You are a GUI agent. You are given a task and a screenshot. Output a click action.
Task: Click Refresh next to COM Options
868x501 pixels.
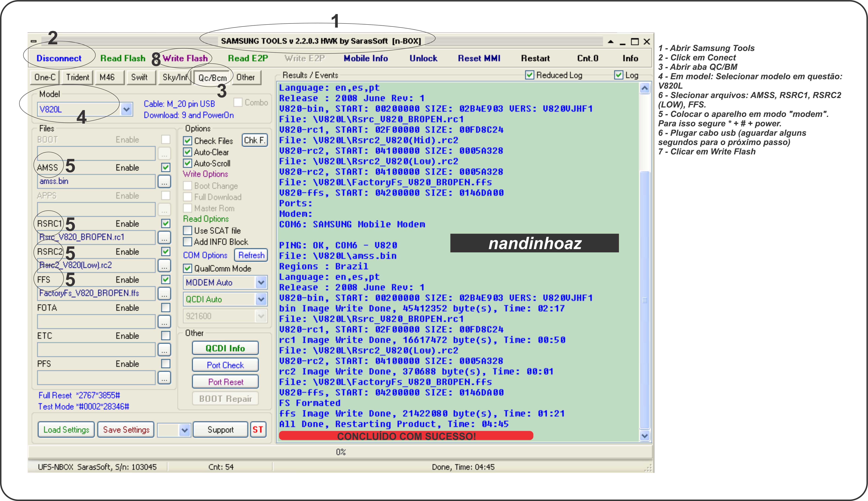(251, 255)
